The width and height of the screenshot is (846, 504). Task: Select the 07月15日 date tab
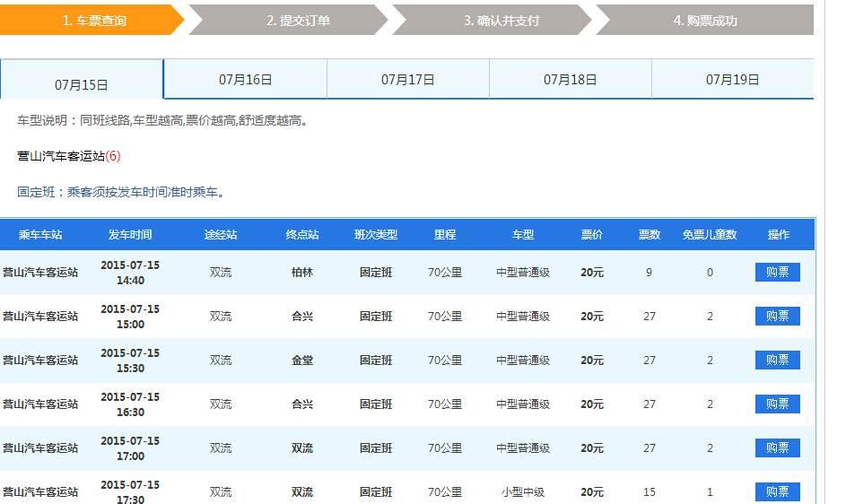82,84
